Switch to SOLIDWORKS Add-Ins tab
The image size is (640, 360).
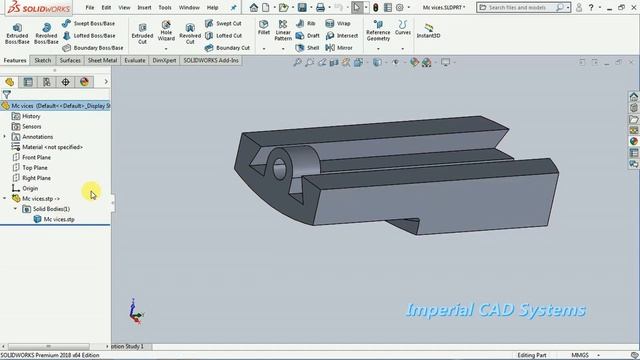pos(211,60)
